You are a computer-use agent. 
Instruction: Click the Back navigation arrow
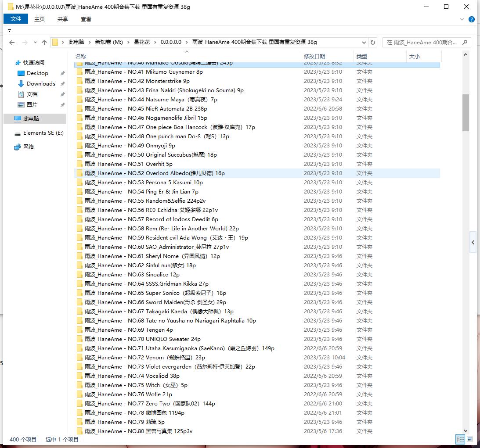[x=12, y=43]
